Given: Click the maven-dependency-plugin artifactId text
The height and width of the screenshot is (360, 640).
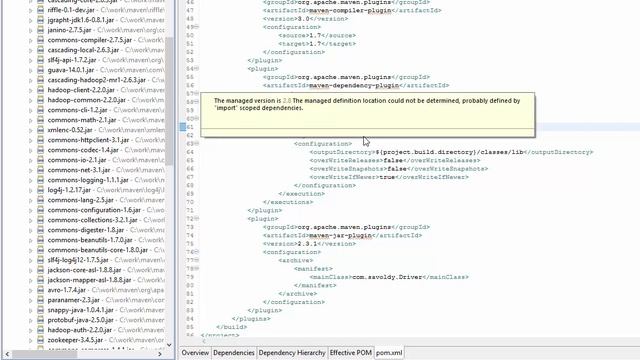Looking at the screenshot, I should point(354,85).
